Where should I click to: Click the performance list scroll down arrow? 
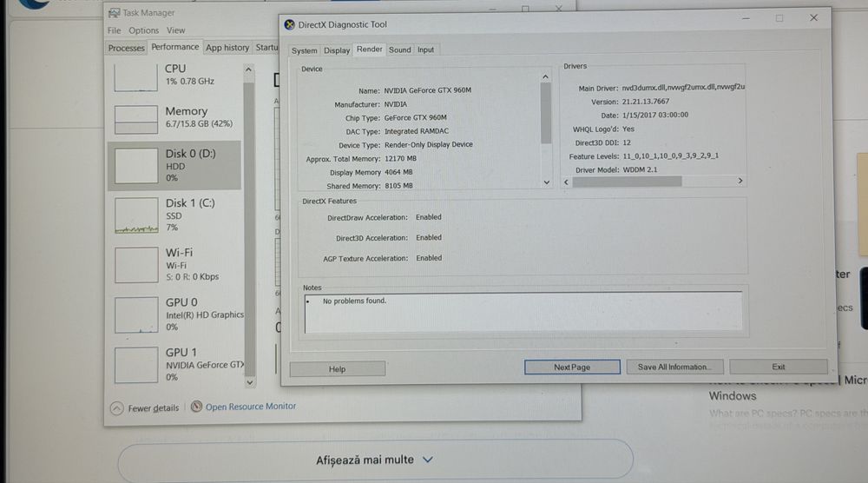pyautogui.click(x=250, y=382)
